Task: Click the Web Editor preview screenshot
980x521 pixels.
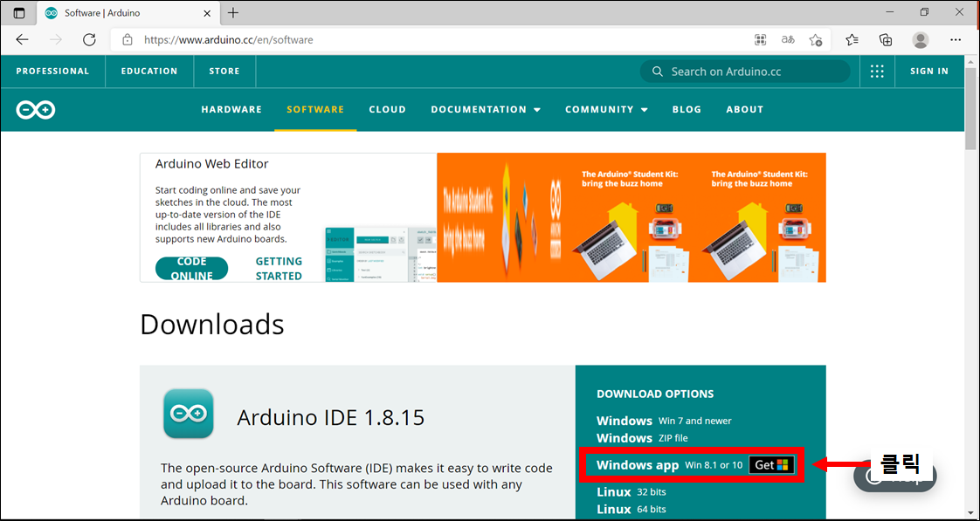Action: (381, 254)
